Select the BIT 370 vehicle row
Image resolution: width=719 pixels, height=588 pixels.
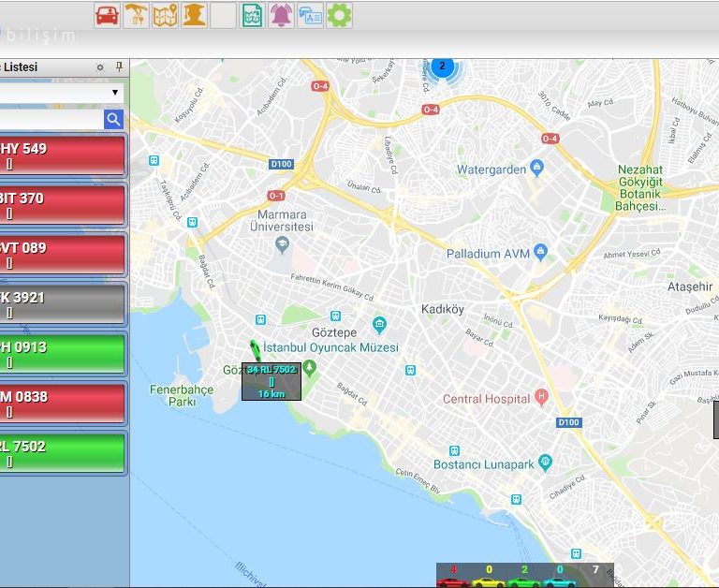click(x=62, y=205)
